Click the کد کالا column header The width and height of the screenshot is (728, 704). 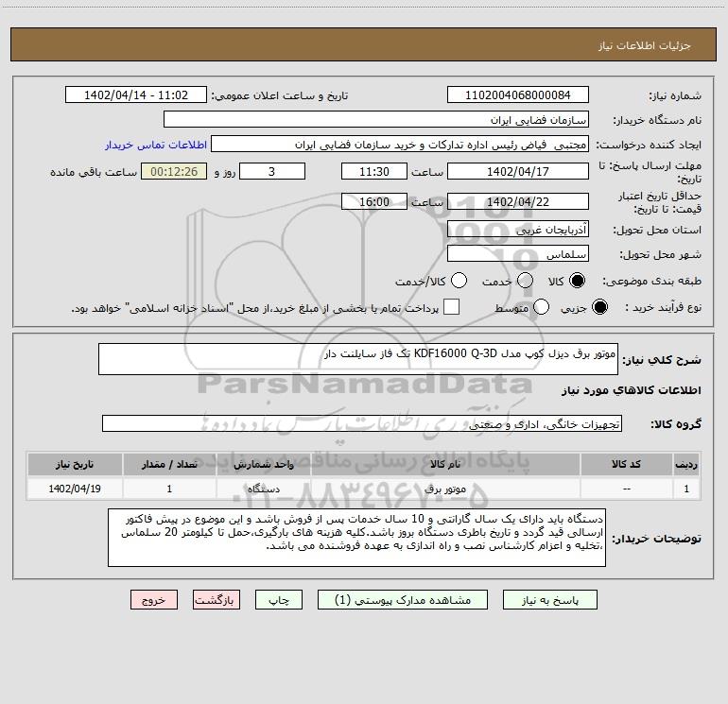626,464
